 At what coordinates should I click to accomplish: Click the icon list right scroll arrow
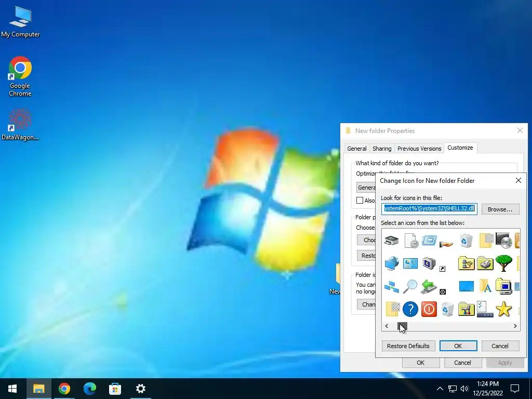pyautogui.click(x=515, y=326)
